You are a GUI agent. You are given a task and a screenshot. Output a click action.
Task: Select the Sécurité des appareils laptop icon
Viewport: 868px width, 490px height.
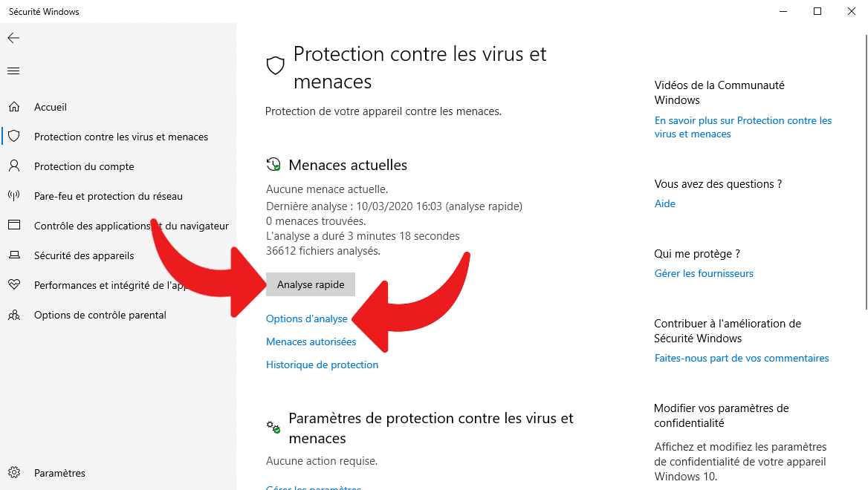14,255
